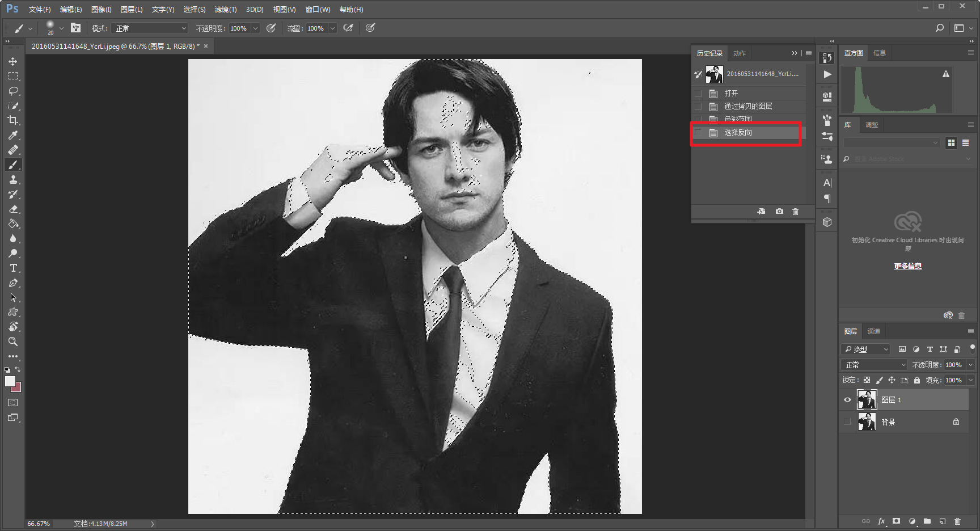Add layer mask in Layers panel
This screenshot has width=980, height=531.
[896, 521]
